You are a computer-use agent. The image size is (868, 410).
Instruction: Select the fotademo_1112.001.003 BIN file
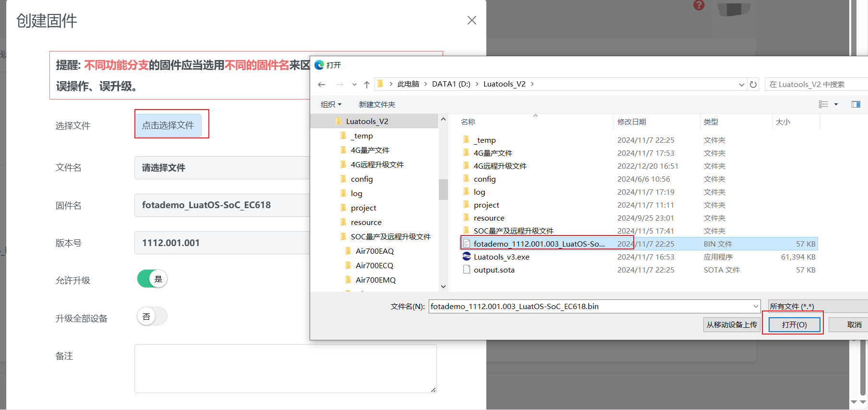pyautogui.click(x=639, y=244)
